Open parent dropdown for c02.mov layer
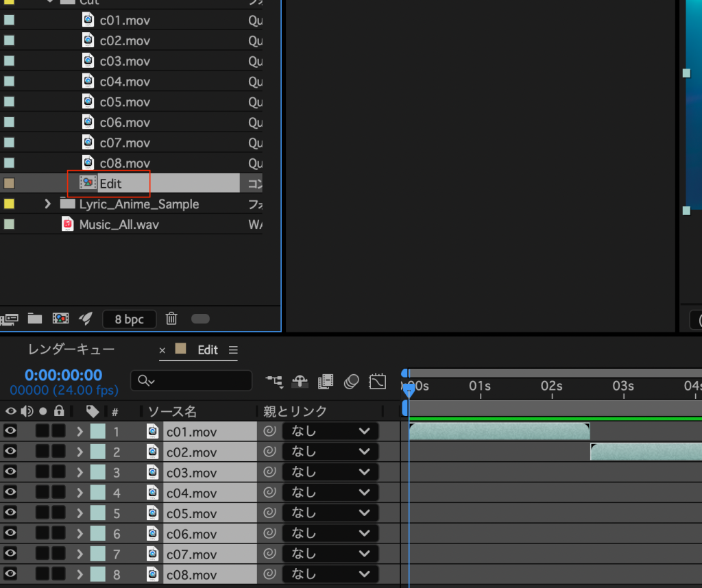702x588 pixels. [330, 452]
